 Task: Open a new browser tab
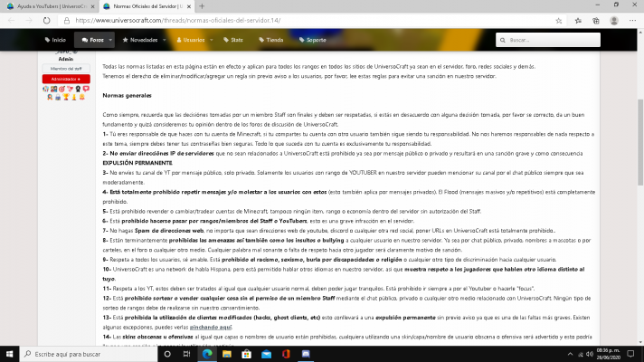202,6
